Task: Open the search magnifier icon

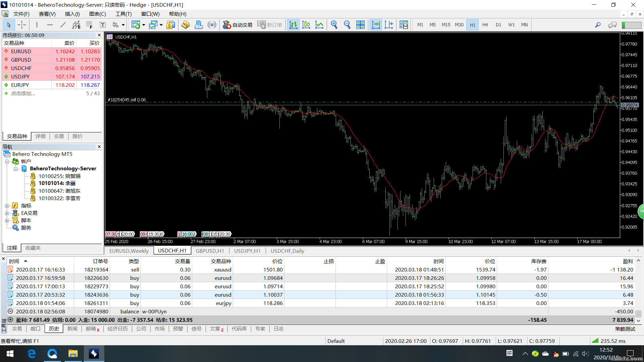Action: click(x=598, y=25)
